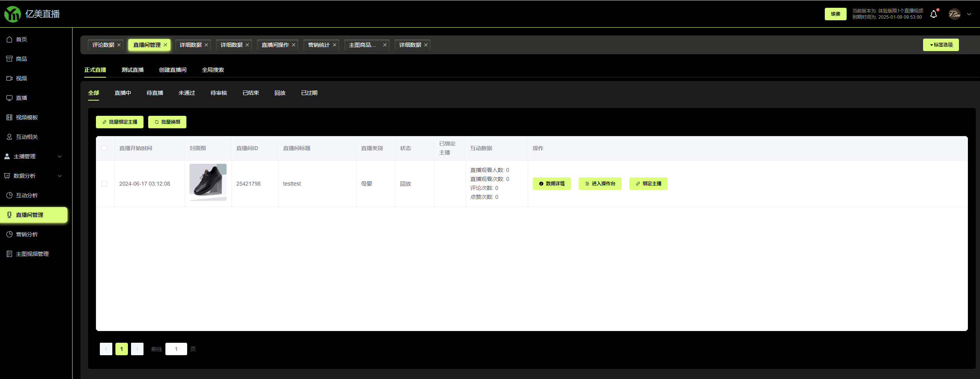980x379 pixels.
Task: Open 首页 home in the sidebar
Action: click(x=21, y=39)
